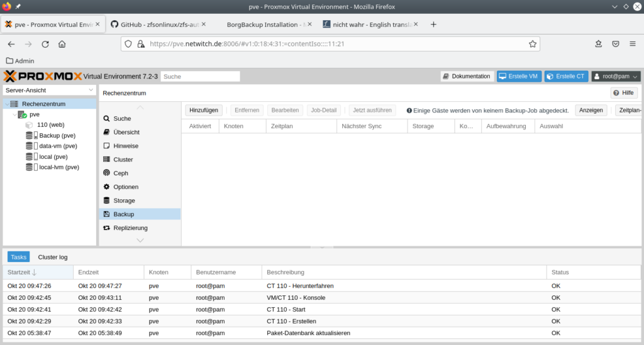The height and width of the screenshot is (345, 644).
Task: Sort by the Nächster Sync column header
Action: pyautogui.click(x=372, y=126)
